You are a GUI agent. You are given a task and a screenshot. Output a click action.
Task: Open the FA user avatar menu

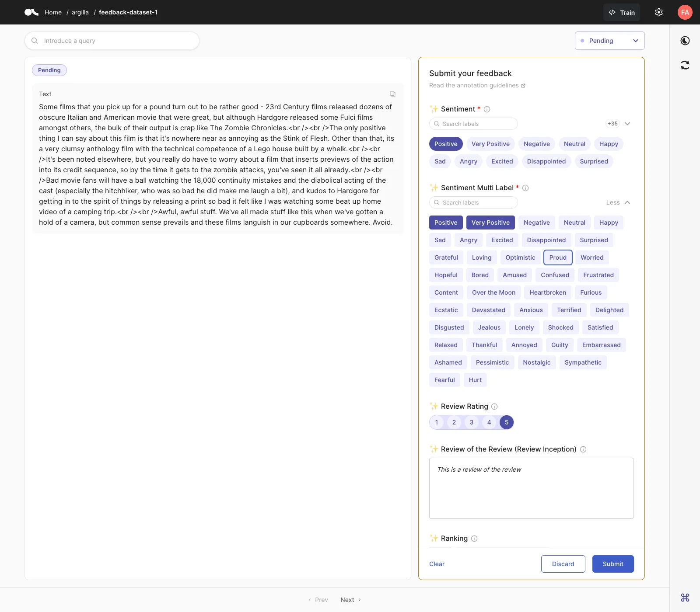tap(685, 12)
